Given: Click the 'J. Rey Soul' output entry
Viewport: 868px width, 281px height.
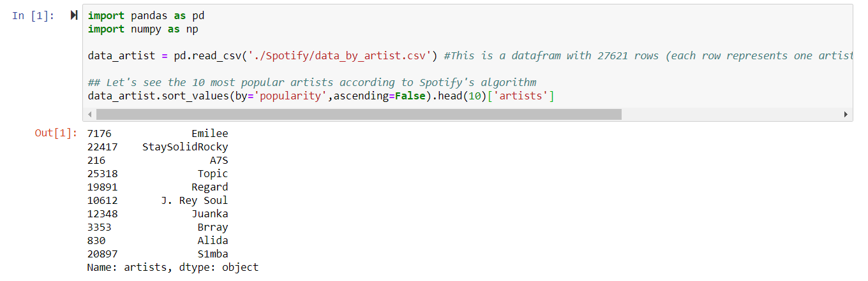Looking at the screenshot, I should [x=194, y=200].
